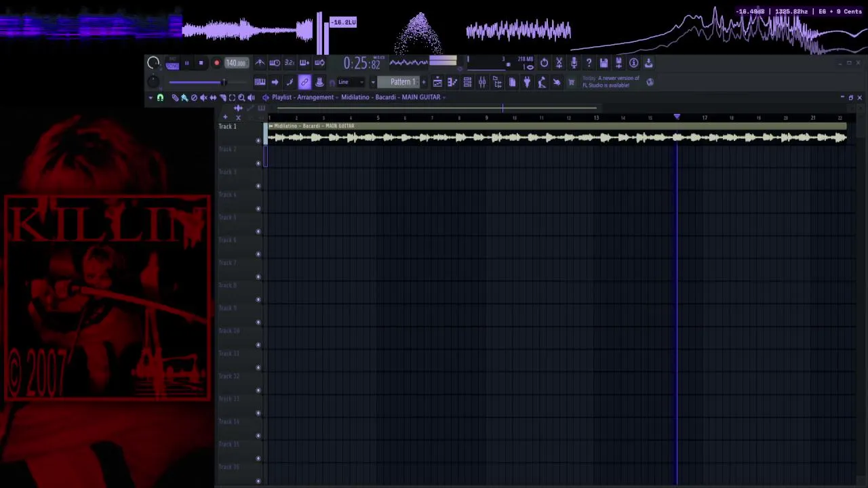Viewport: 868px width, 488px height.
Task: Start recording with the red Record button
Action: coord(216,63)
